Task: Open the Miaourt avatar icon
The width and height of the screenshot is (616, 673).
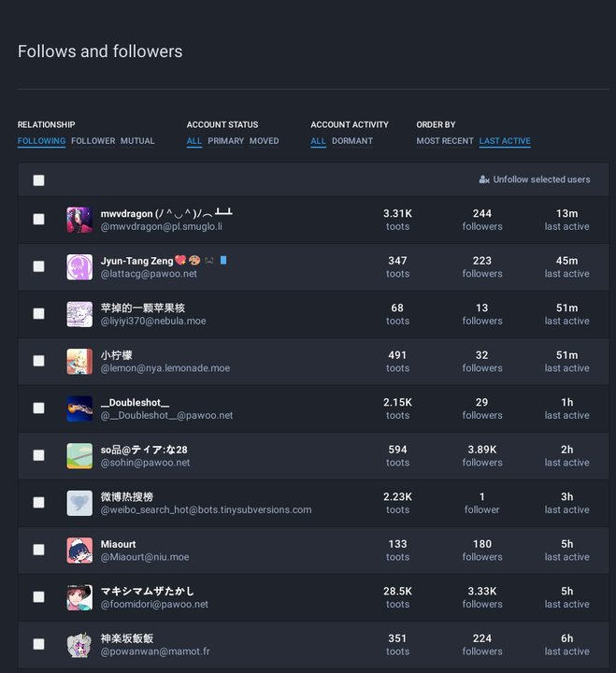Action: (x=79, y=551)
